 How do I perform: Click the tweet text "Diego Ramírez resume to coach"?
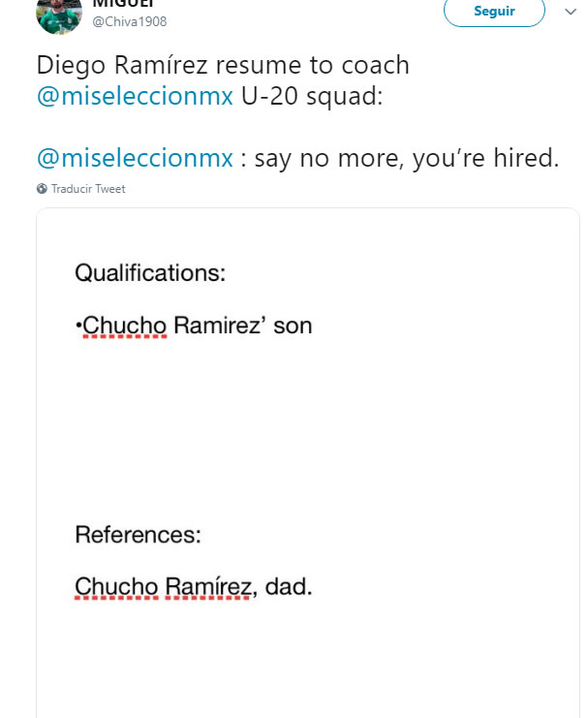(x=223, y=65)
